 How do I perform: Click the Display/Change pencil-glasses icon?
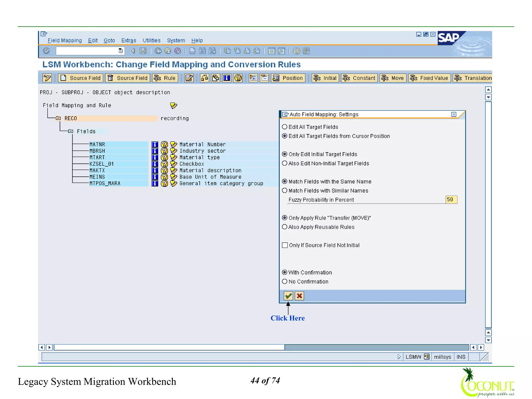point(47,78)
